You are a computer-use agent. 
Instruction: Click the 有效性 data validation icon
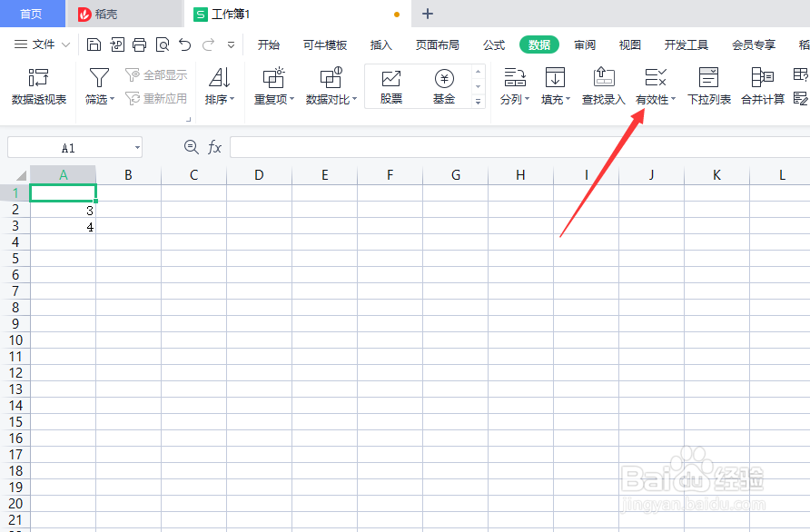coord(656,77)
